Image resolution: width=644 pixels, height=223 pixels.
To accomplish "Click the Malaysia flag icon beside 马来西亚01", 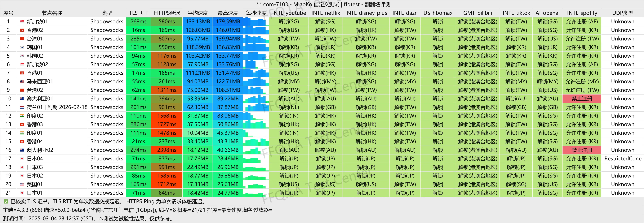I will [x=22, y=82].
